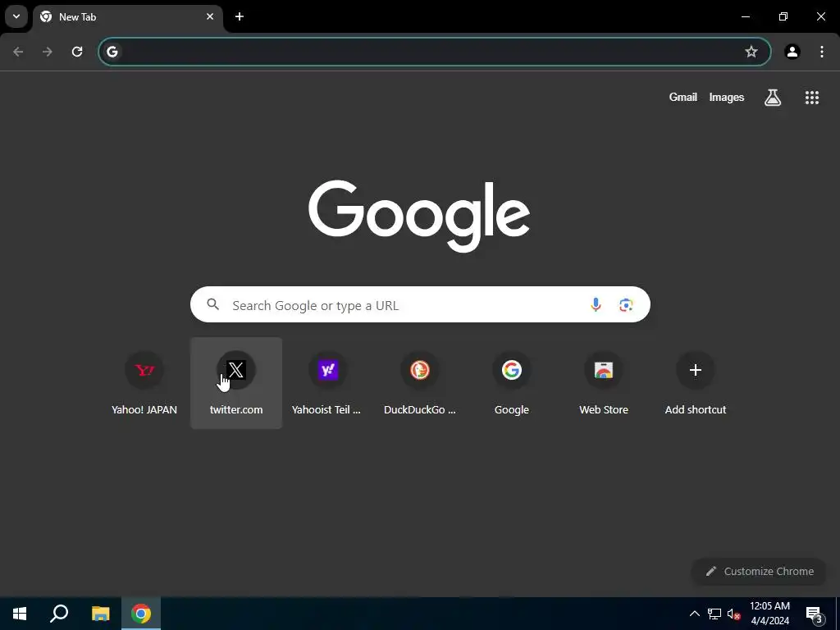Click the address bar field
This screenshot has width=840, height=630.
point(435,52)
